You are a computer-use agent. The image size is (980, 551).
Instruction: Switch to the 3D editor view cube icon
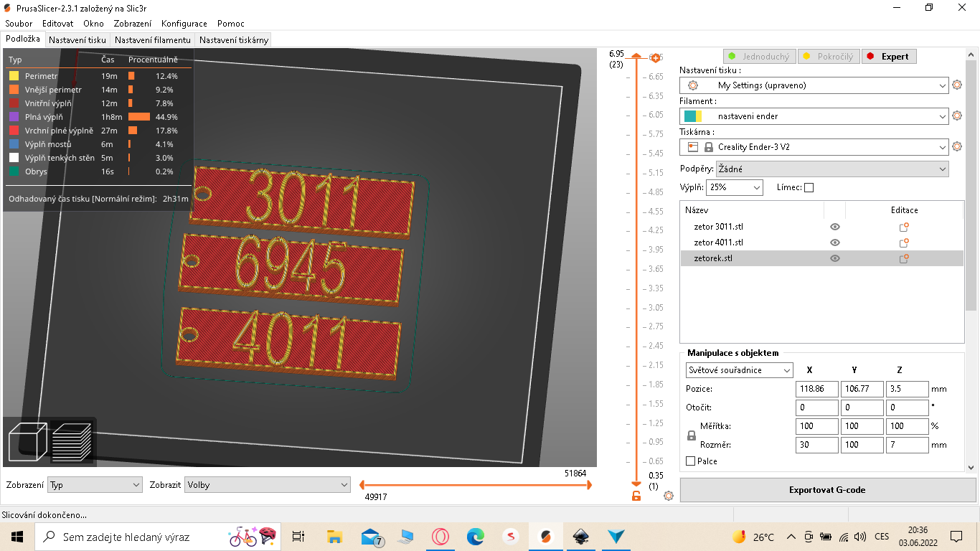(x=27, y=441)
